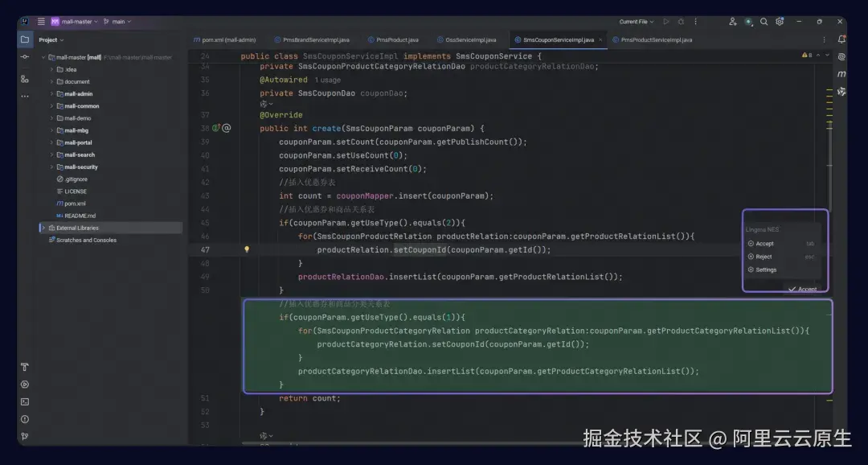Image resolution: width=868 pixels, height=465 pixels.
Task: Open the Build hammer tool window
Action: coord(24,367)
